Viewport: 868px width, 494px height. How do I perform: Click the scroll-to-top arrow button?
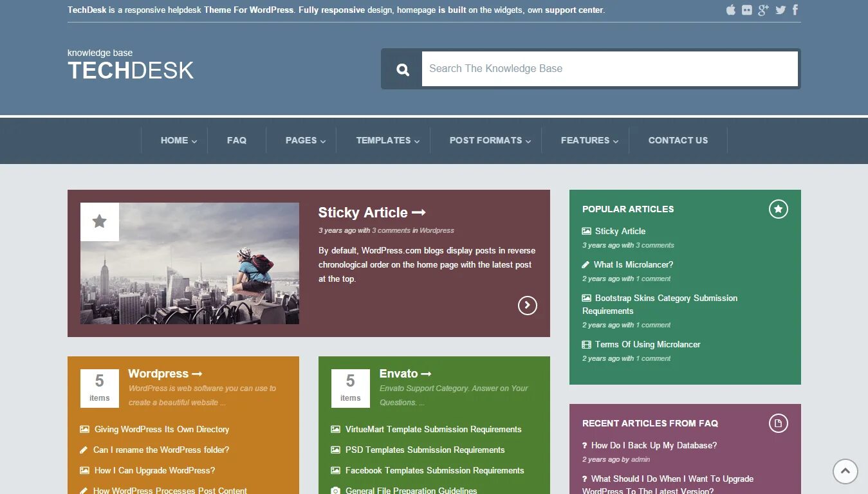coord(845,471)
